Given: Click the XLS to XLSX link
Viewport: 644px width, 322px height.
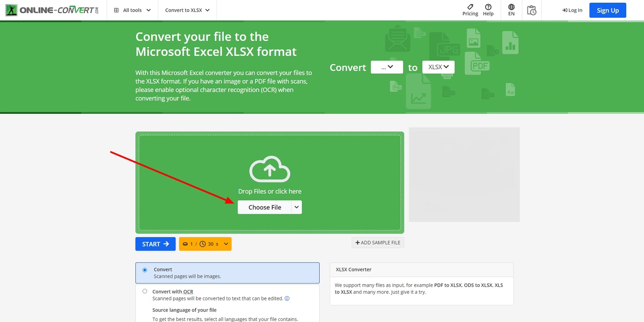Looking at the screenshot, I should pyautogui.click(x=419, y=289).
